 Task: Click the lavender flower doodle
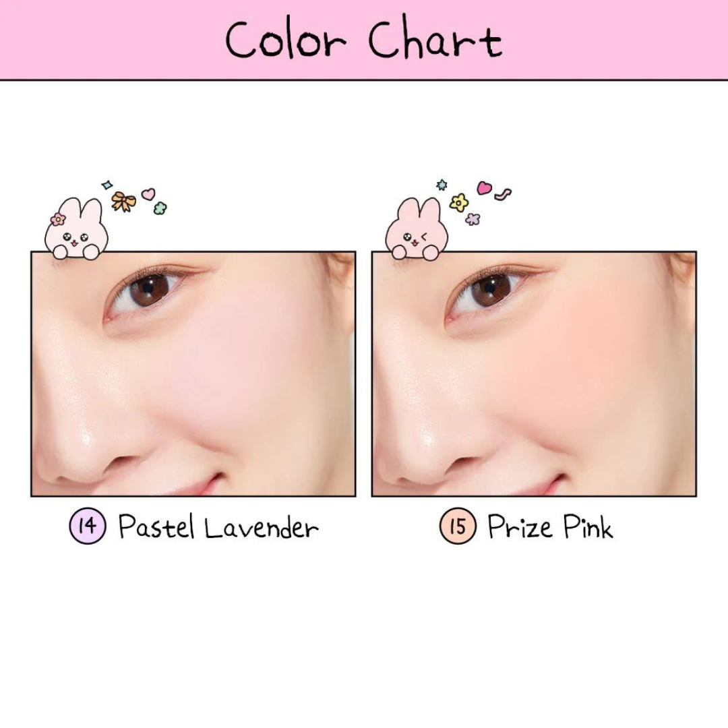point(473,218)
